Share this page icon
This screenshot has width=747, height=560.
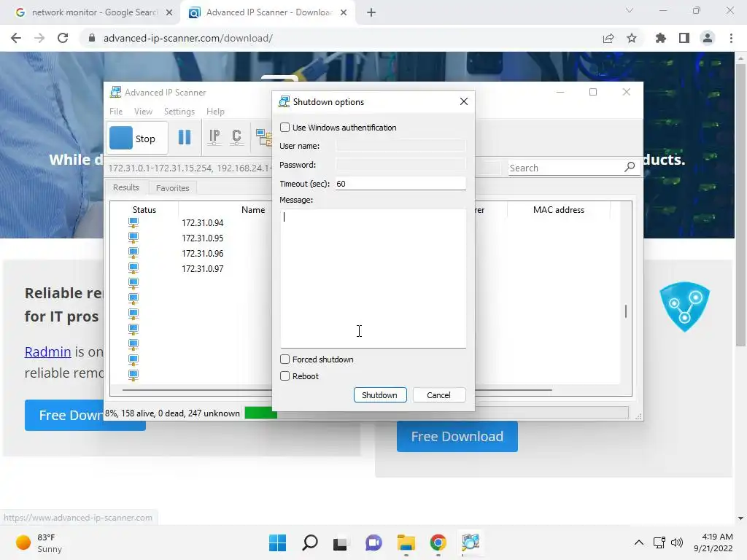(608, 38)
